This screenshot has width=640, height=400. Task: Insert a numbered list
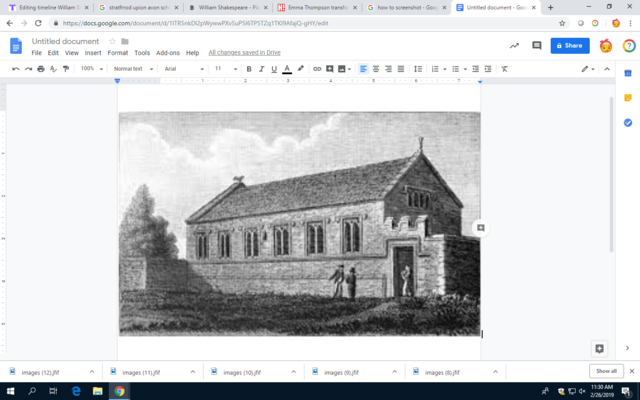tap(435, 69)
